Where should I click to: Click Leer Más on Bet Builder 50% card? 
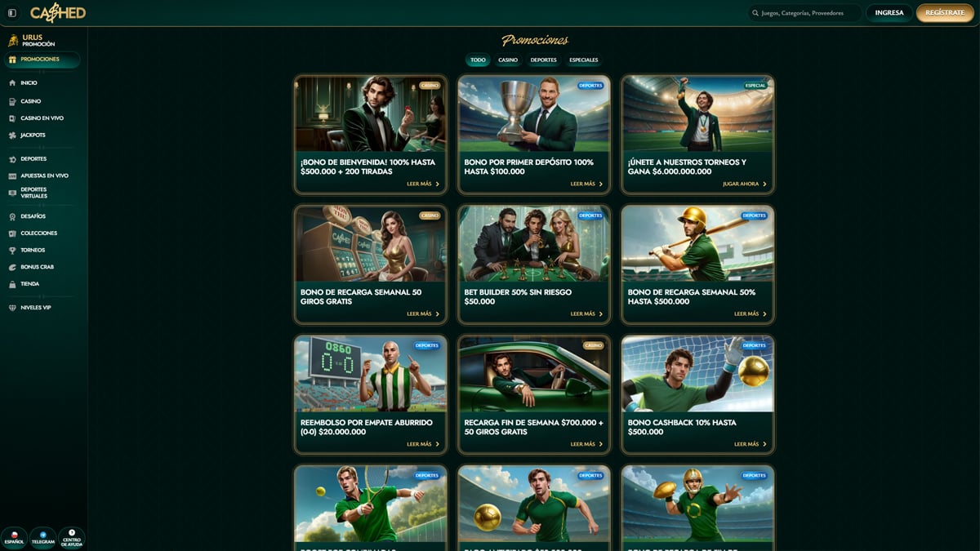[586, 313]
